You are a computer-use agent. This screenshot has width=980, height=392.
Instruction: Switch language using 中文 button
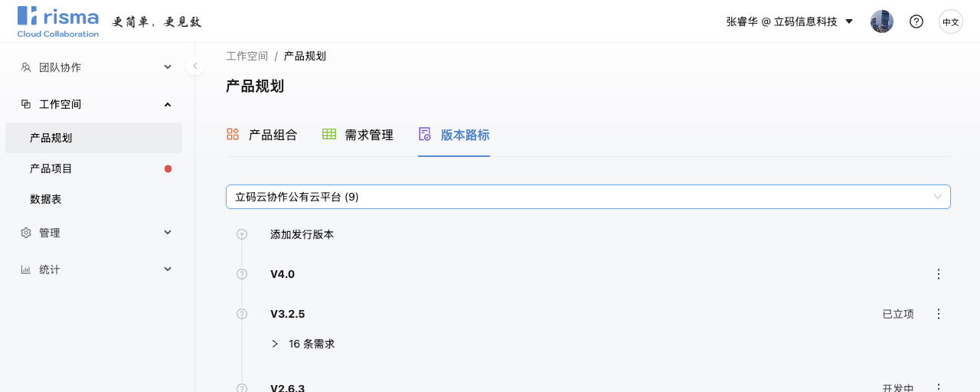[951, 21]
